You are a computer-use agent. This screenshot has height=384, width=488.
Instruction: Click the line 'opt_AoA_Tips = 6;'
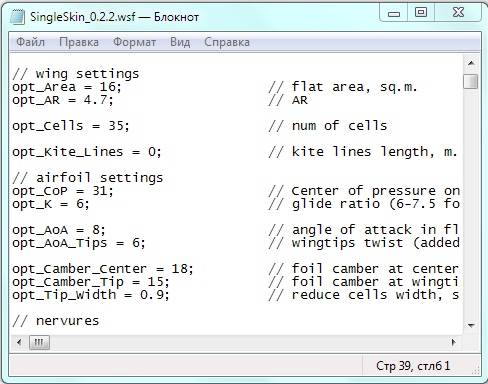click(79, 243)
